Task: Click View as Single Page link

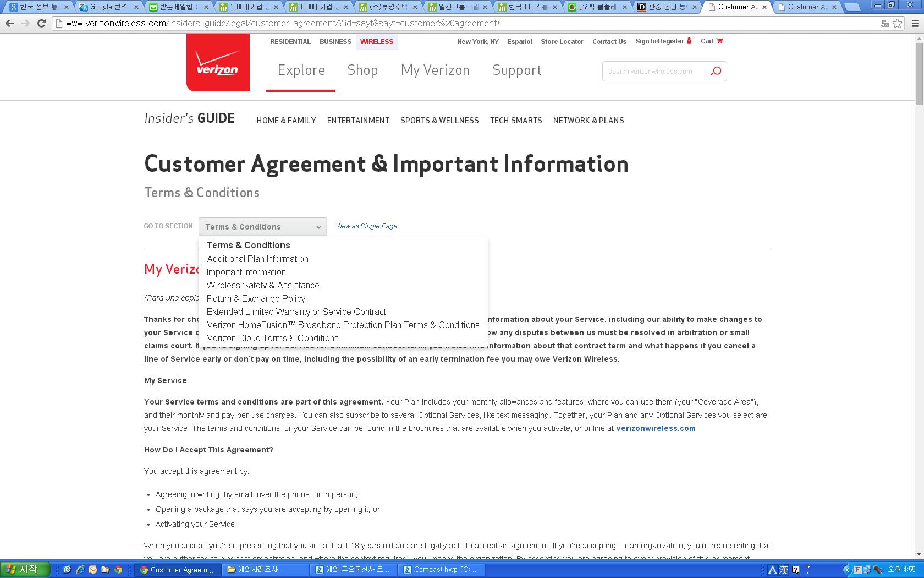Action: click(x=366, y=226)
